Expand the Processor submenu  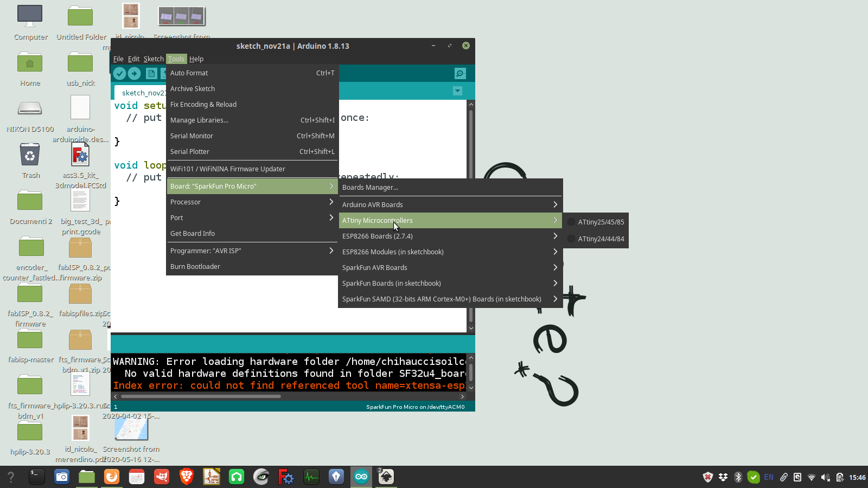[252, 202]
